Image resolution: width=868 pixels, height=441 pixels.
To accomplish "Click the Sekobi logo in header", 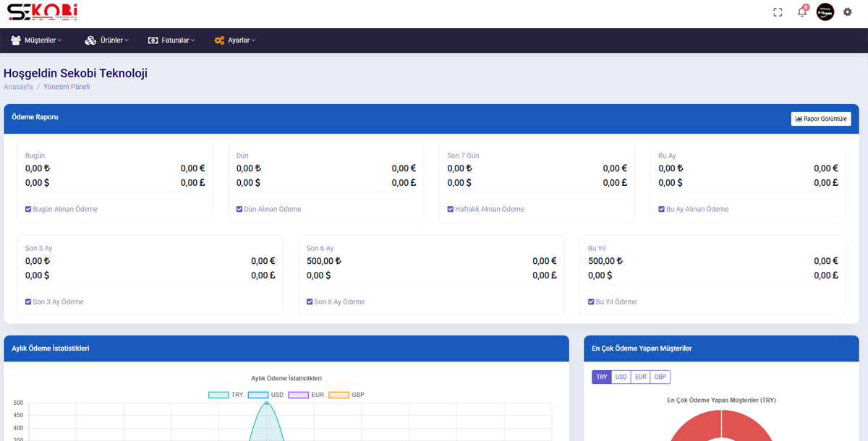I will (x=41, y=12).
